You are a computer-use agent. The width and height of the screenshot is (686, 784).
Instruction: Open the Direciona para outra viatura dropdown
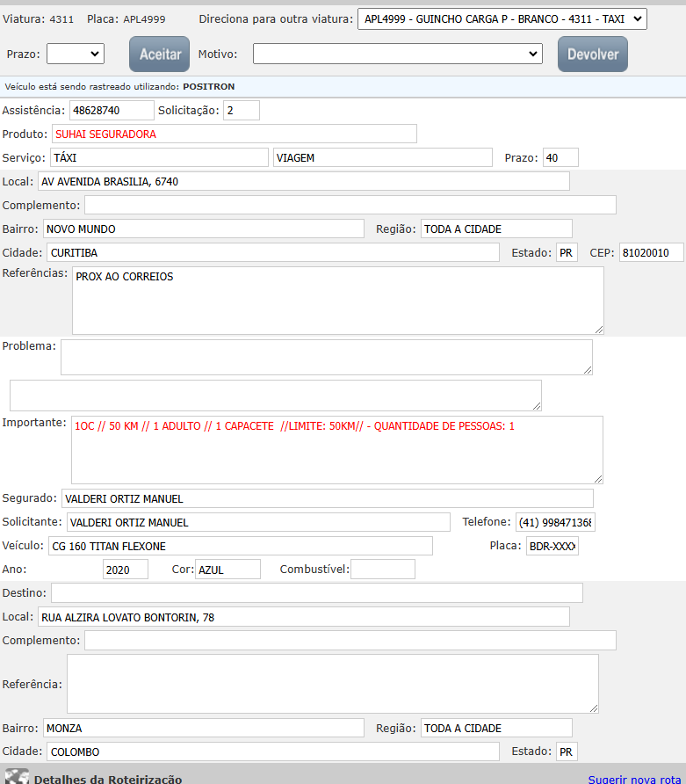502,19
